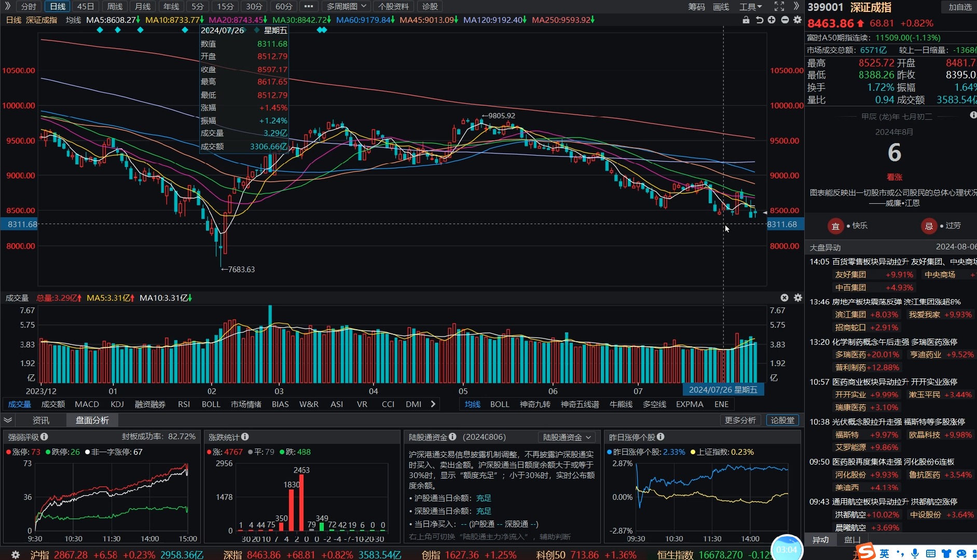Open the Sogou skin shirt icon

tap(946, 553)
